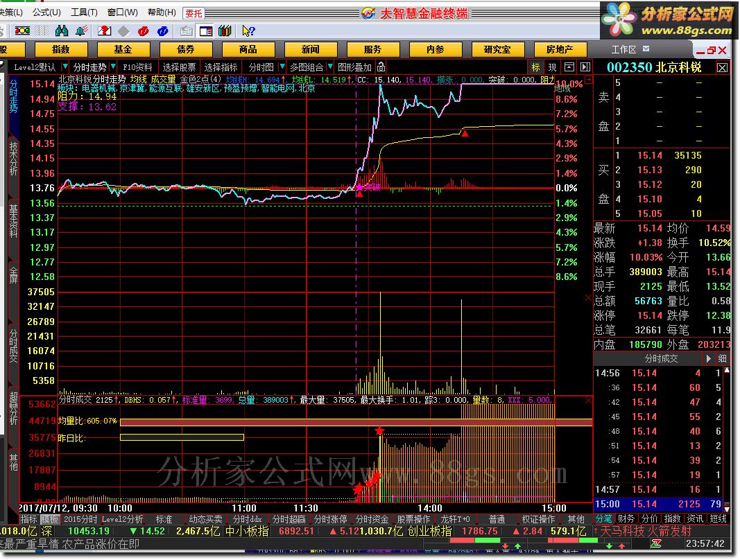Select the 动态买卖 tab
This screenshot has width=740, height=560.
(205, 519)
